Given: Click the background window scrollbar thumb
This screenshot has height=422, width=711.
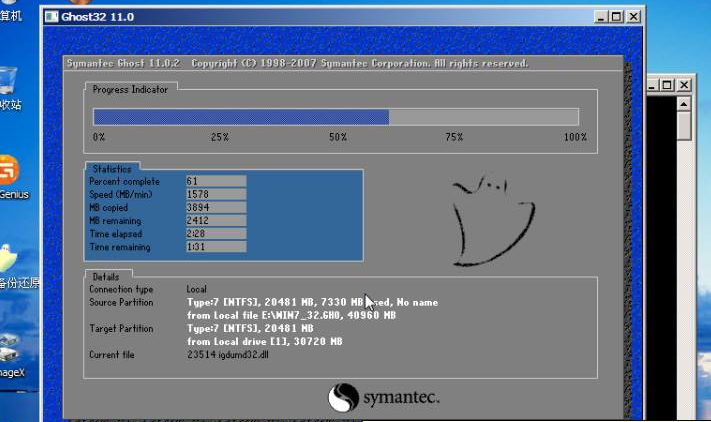Looking at the screenshot, I should tap(684, 126).
